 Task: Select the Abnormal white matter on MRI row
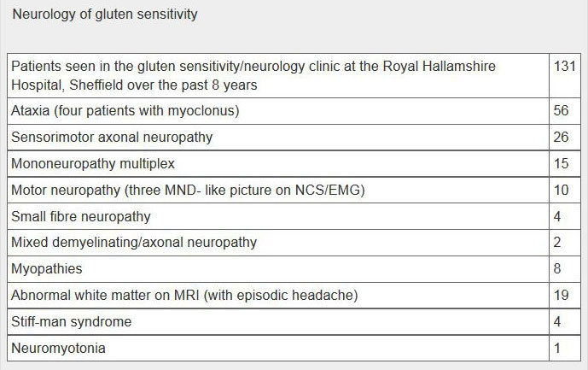click(x=294, y=296)
